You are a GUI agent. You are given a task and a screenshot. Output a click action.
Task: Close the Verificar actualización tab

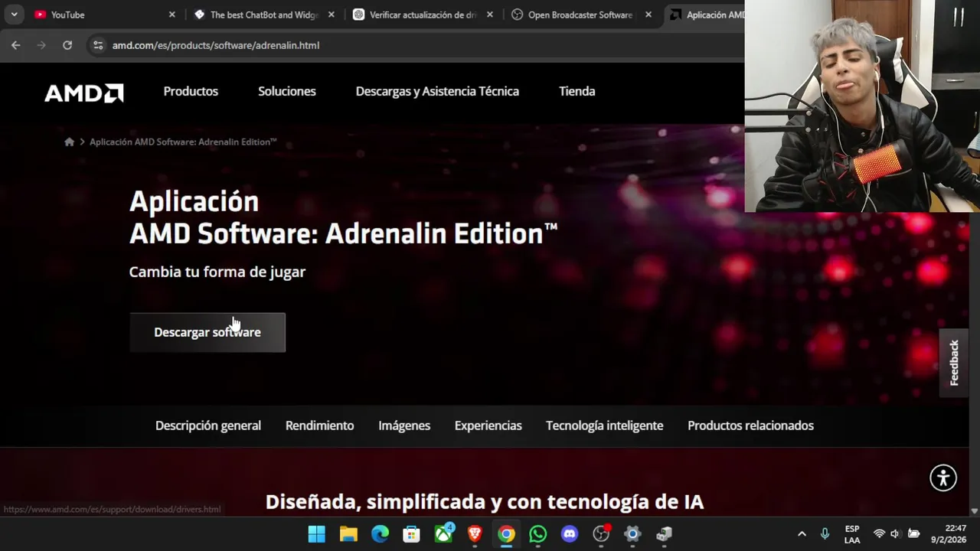pos(490,15)
